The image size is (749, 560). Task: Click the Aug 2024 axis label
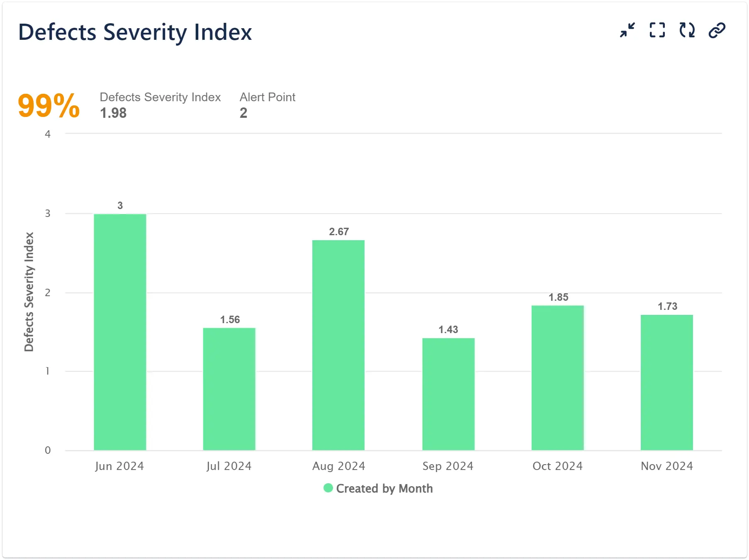coord(338,466)
